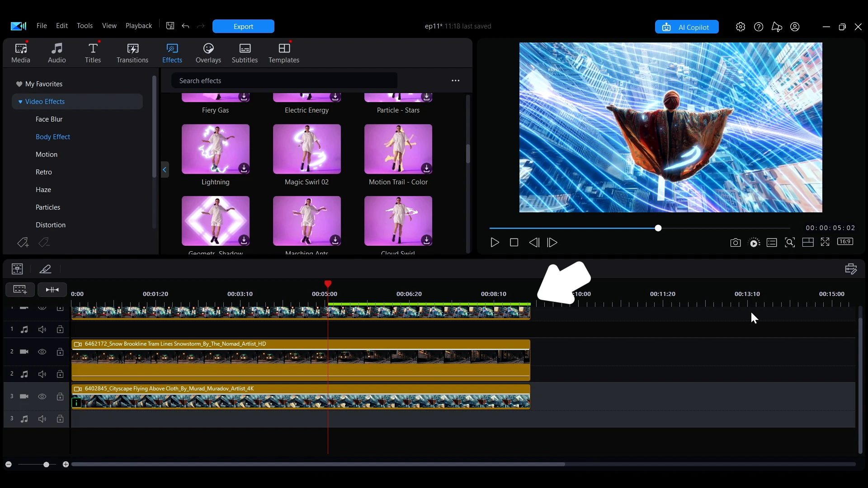The width and height of the screenshot is (868, 488).
Task: Select the Snow Brookline Tram Lines clip
Action: pyautogui.click(x=301, y=360)
